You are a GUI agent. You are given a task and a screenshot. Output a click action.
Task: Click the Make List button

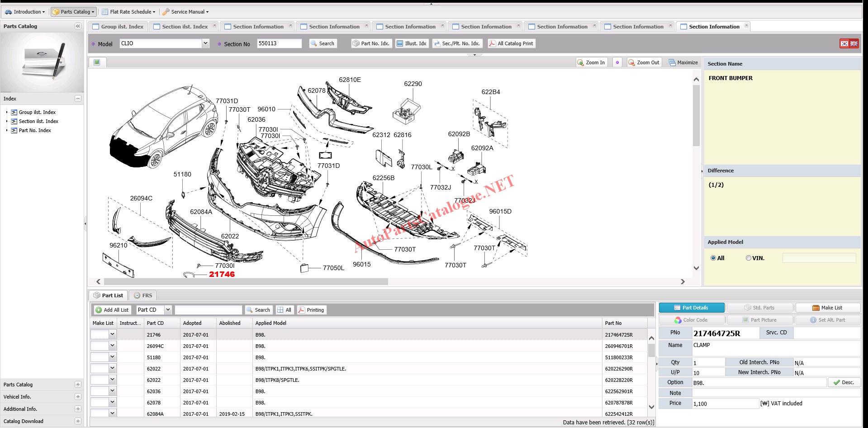(x=827, y=308)
